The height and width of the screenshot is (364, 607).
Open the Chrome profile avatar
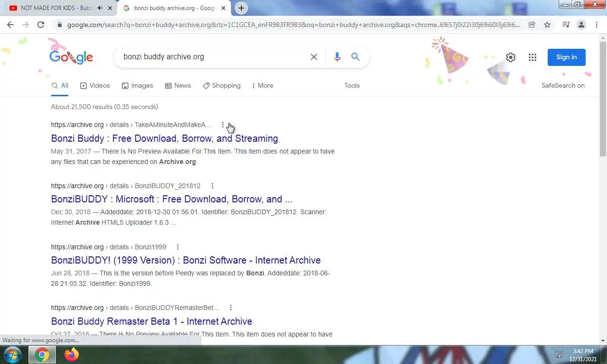click(581, 25)
